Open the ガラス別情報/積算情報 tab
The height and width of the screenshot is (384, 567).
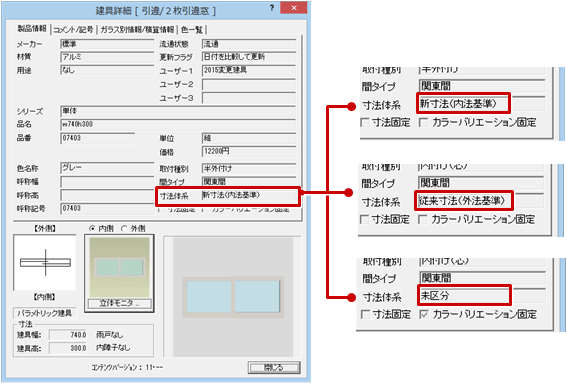click(x=137, y=30)
